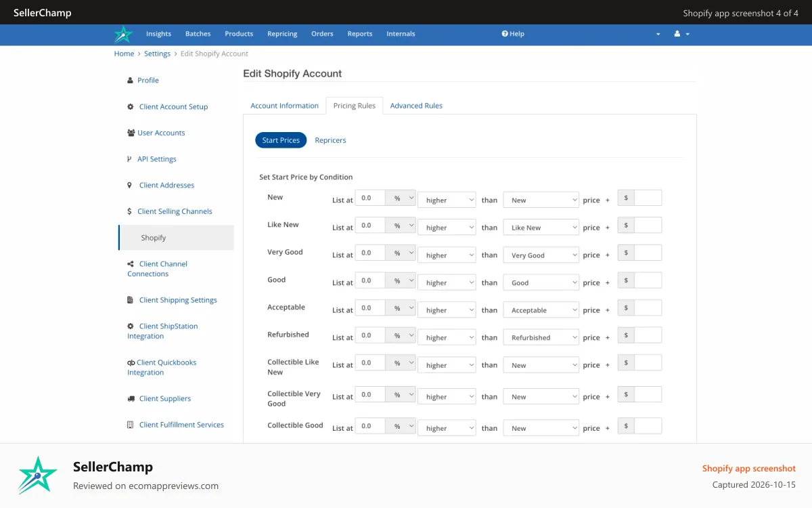The width and height of the screenshot is (812, 508).
Task: Click the dollar field in Collectible Good row
Action: pos(648,426)
